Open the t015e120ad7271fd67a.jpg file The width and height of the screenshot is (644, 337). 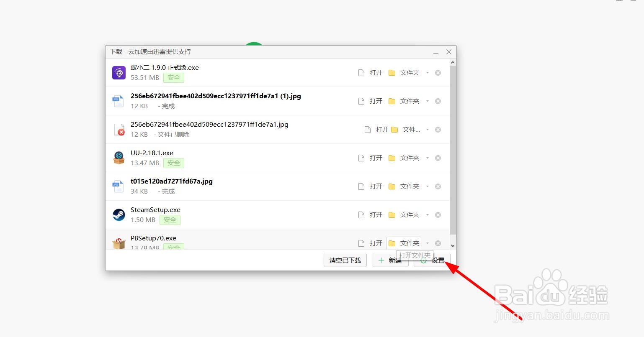[x=371, y=186]
